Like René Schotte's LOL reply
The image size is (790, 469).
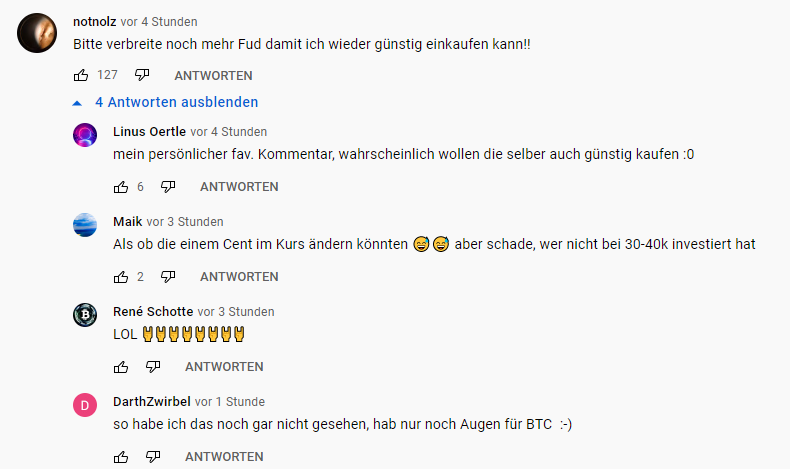(x=121, y=367)
